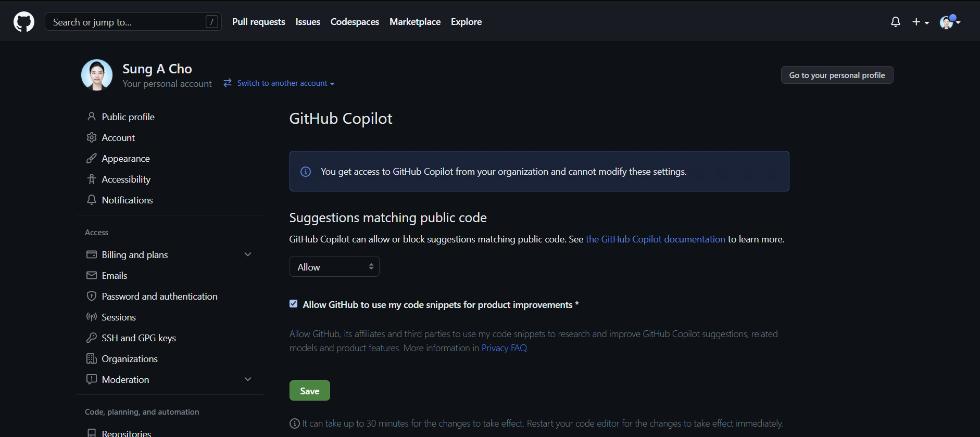Open the notifications bell in header
Viewport: 980px width, 437px height.
[x=896, y=22]
